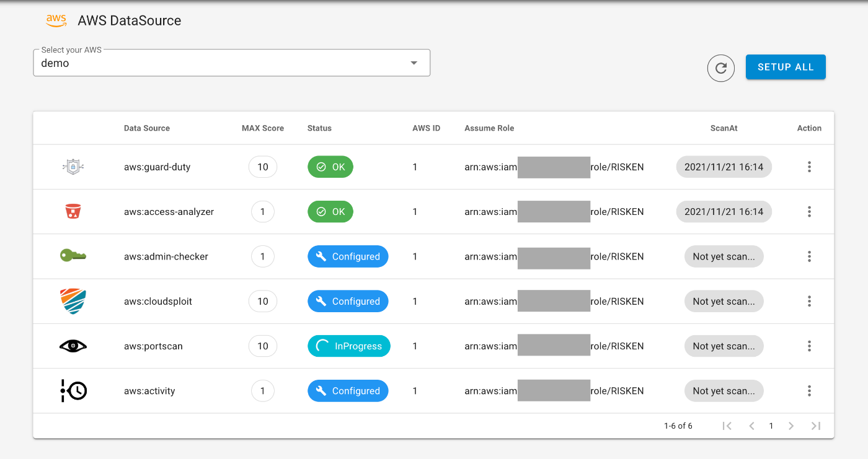
Task: Click Configured status chip for cloudsploit
Action: [x=348, y=301]
